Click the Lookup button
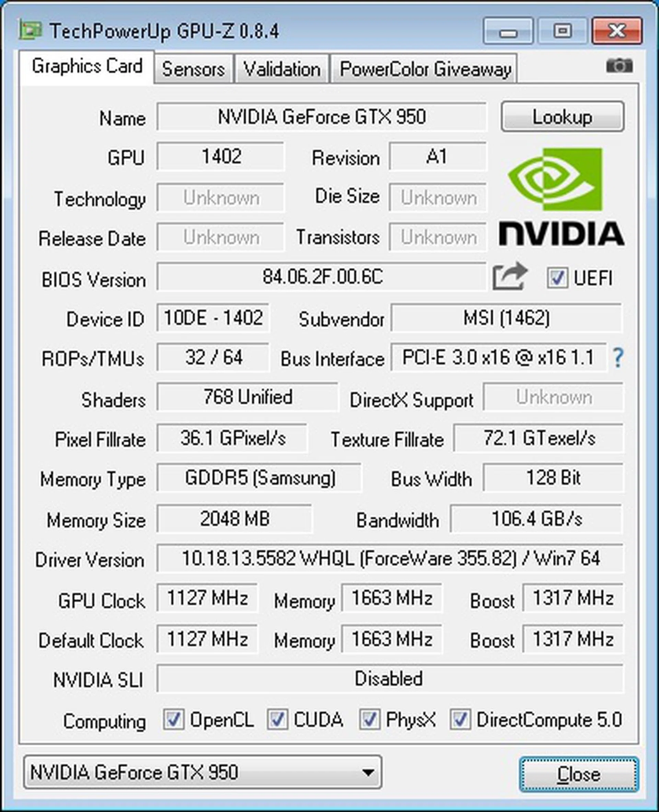The width and height of the screenshot is (659, 812). click(x=562, y=117)
